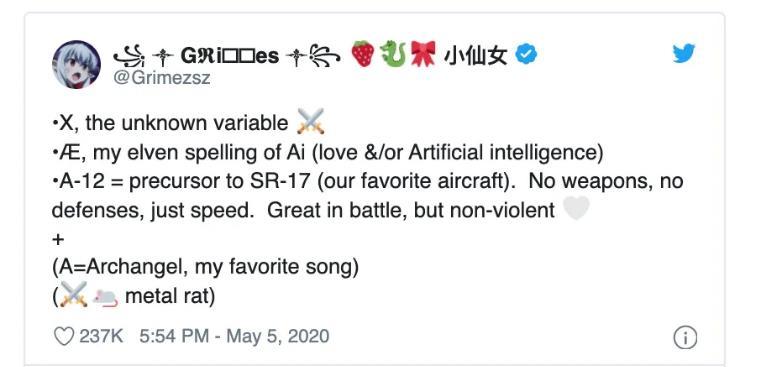761x367 pixels.
Task: Click the 'X, the unknown variable' line
Action: pyautogui.click(x=170, y=123)
